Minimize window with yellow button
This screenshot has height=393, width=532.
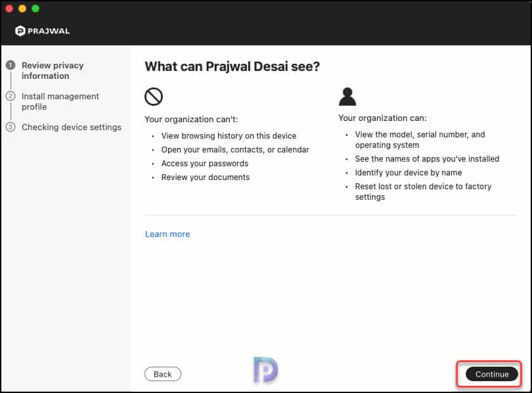22,9
